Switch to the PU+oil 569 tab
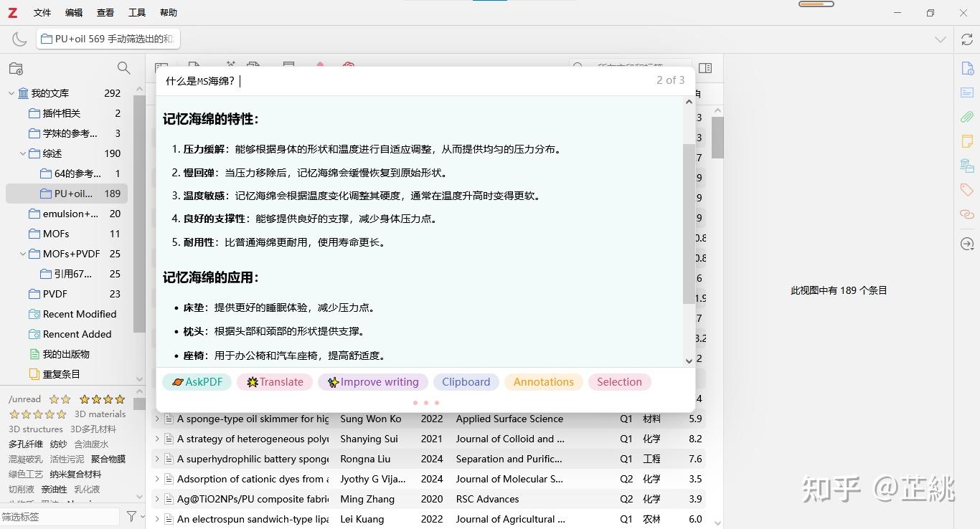The height and width of the screenshot is (529, 980). pos(108,39)
